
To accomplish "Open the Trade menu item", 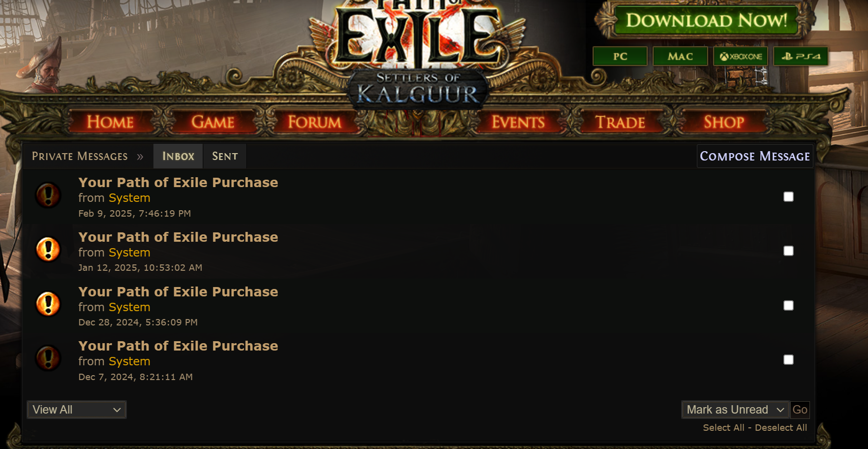I will pyautogui.click(x=620, y=122).
